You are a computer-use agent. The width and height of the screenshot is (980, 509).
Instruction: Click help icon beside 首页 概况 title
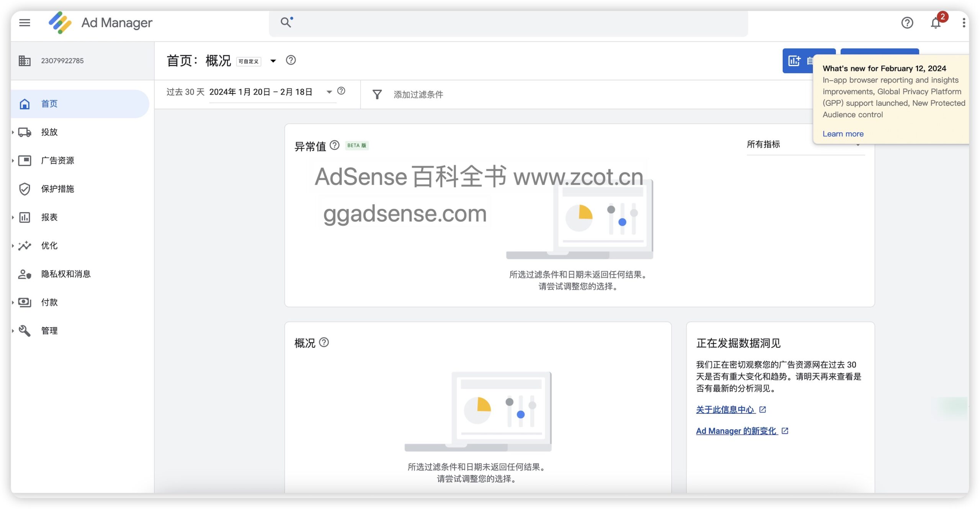coord(291,60)
